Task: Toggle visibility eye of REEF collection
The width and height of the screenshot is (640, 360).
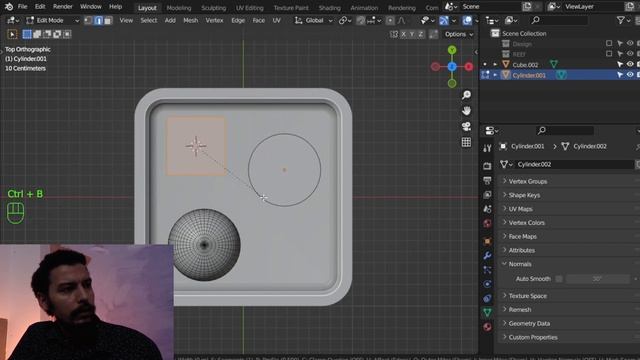Action: [x=630, y=54]
